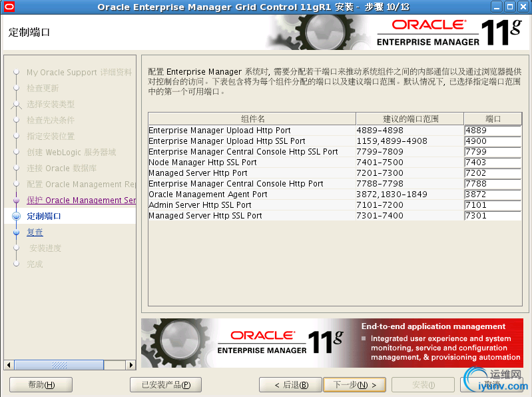The height and width of the screenshot is (397, 532).
Task: Click range cell 7101-7200
Action: pyautogui.click(x=409, y=205)
